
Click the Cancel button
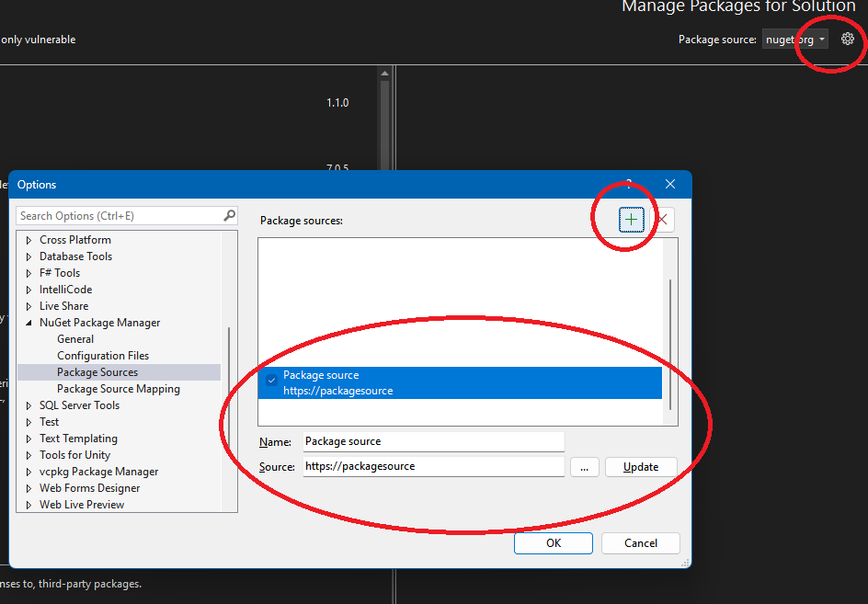tap(641, 543)
